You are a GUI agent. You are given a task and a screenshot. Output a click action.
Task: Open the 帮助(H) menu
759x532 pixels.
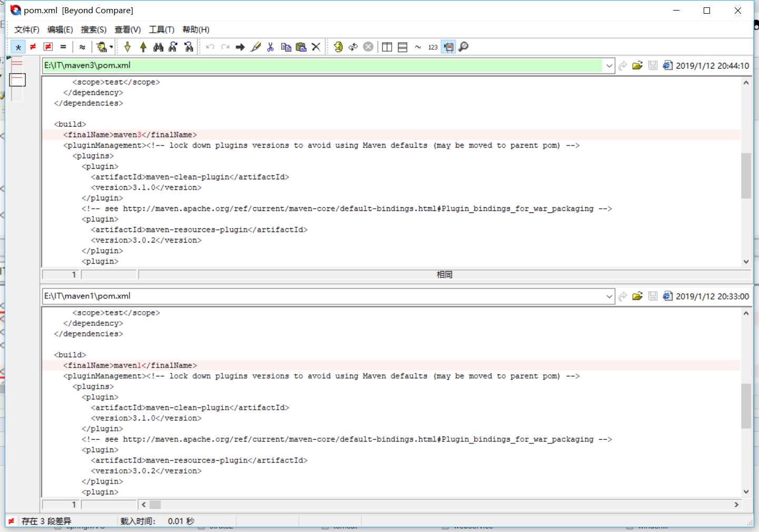tap(196, 30)
